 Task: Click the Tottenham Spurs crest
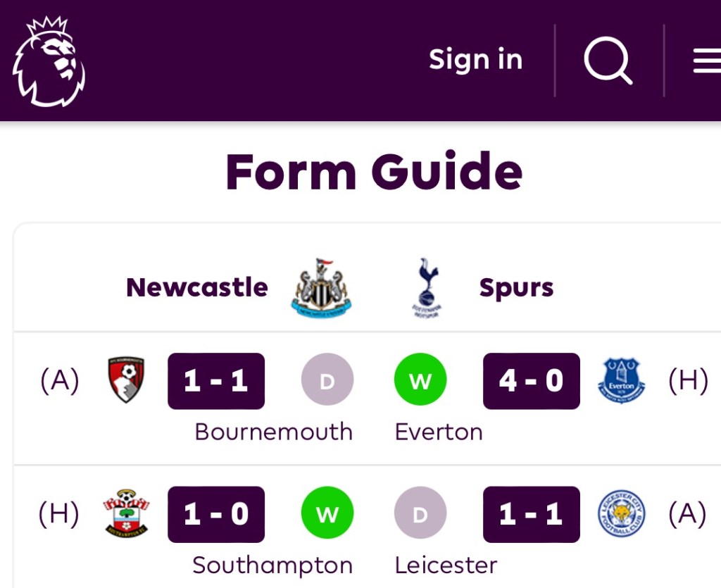[x=427, y=287]
